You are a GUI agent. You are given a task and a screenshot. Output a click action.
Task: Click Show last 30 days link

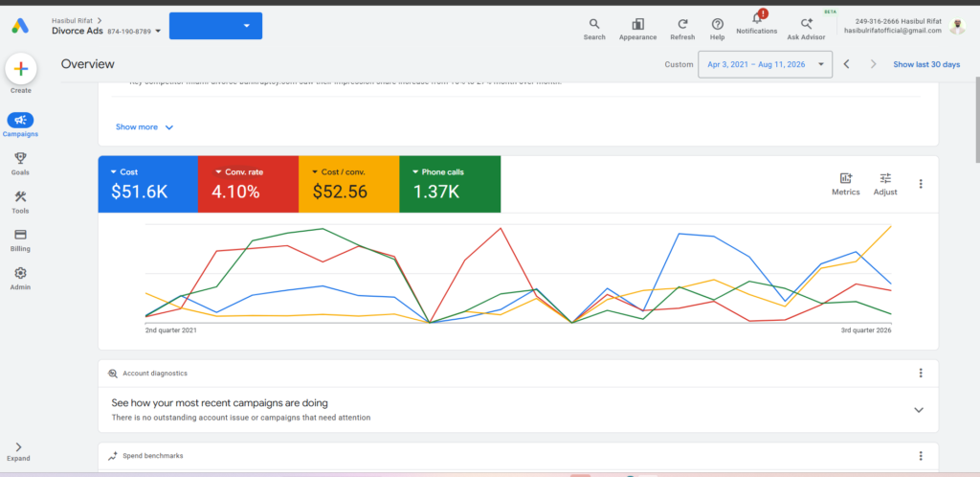[926, 64]
